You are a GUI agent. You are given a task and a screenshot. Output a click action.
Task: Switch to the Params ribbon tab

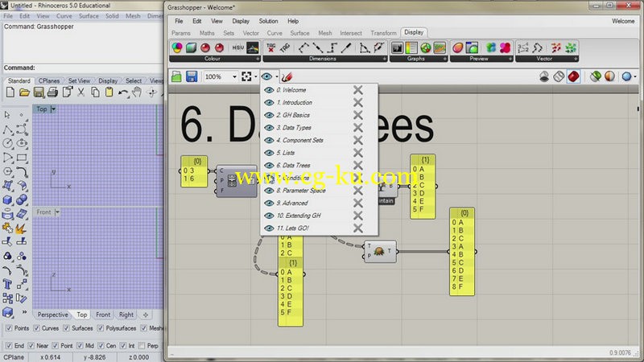(x=180, y=33)
